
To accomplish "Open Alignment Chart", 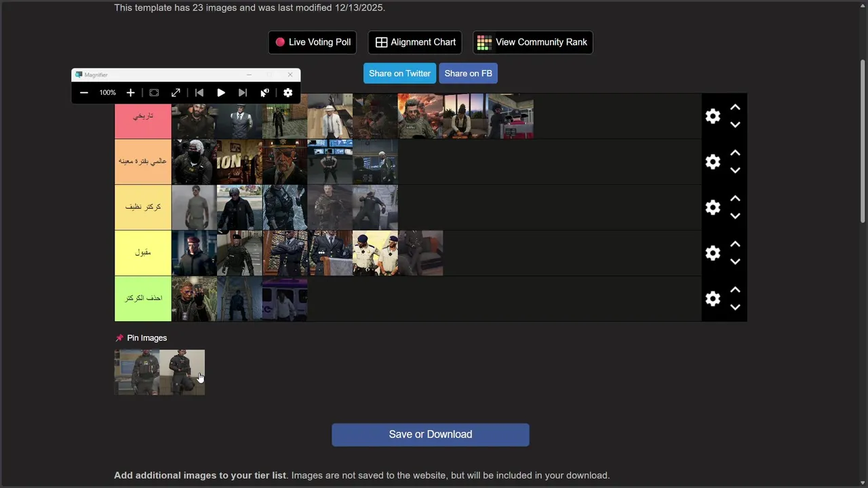I will click(x=415, y=42).
